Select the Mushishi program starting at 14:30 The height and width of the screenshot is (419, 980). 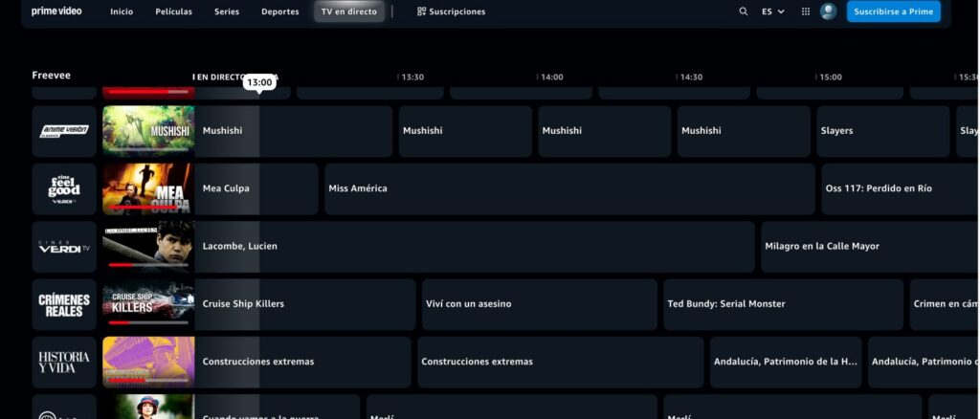pos(744,131)
